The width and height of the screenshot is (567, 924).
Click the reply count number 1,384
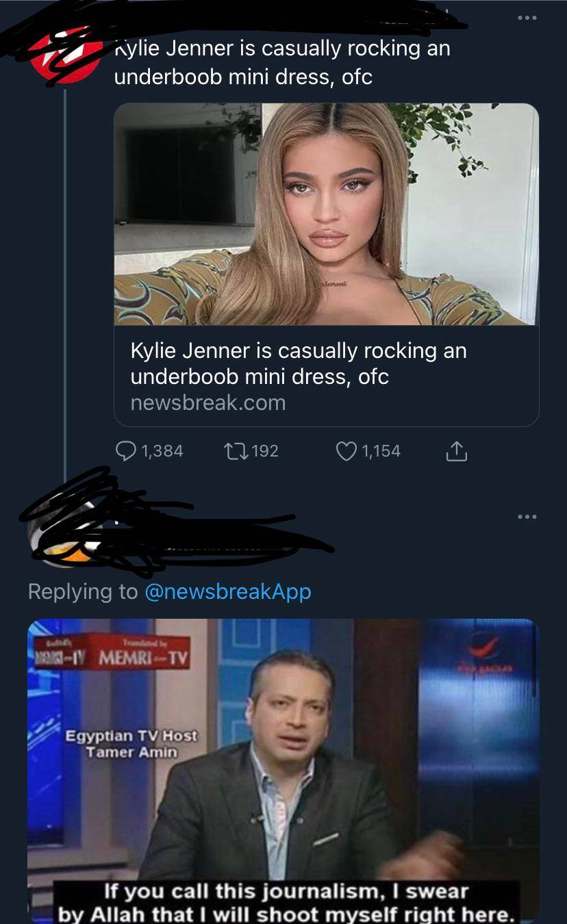point(162,450)
